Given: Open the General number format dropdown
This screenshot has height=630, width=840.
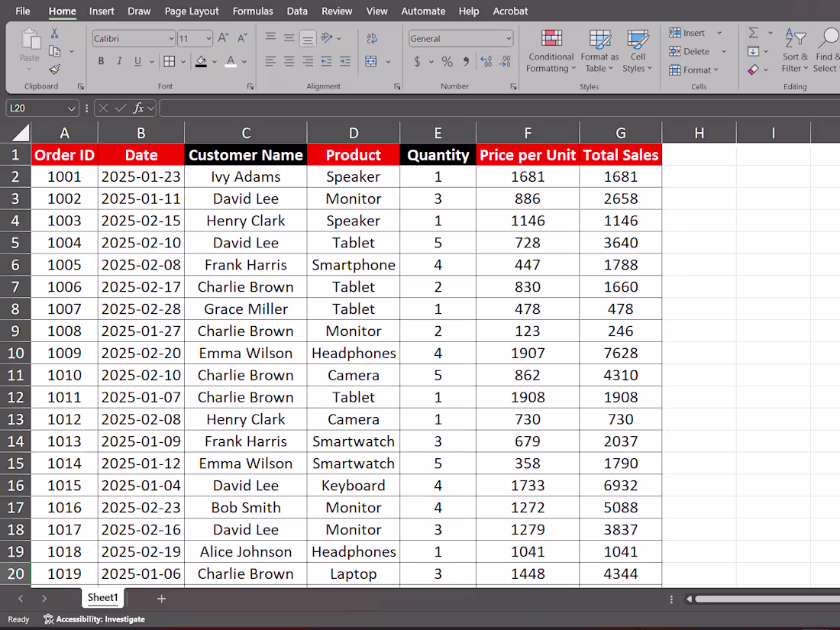Looking at the screenshot, I should (x=508, y=38).
